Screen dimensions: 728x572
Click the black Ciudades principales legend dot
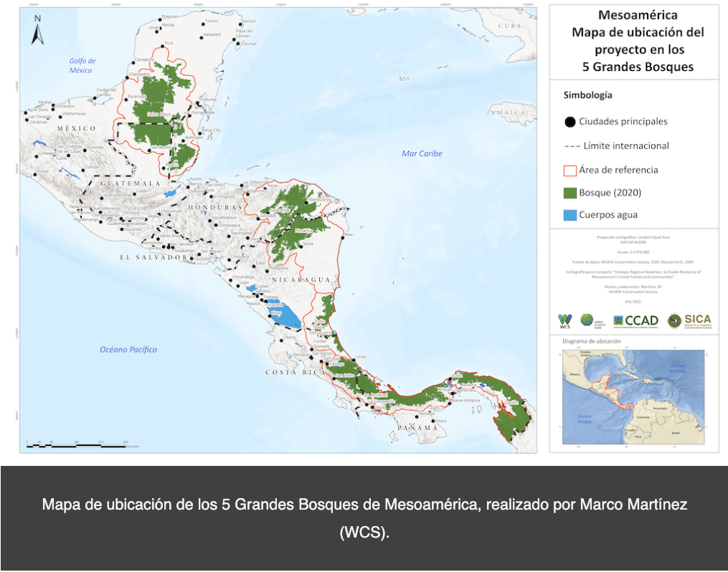pyautogui.click(x=569, y=122)
